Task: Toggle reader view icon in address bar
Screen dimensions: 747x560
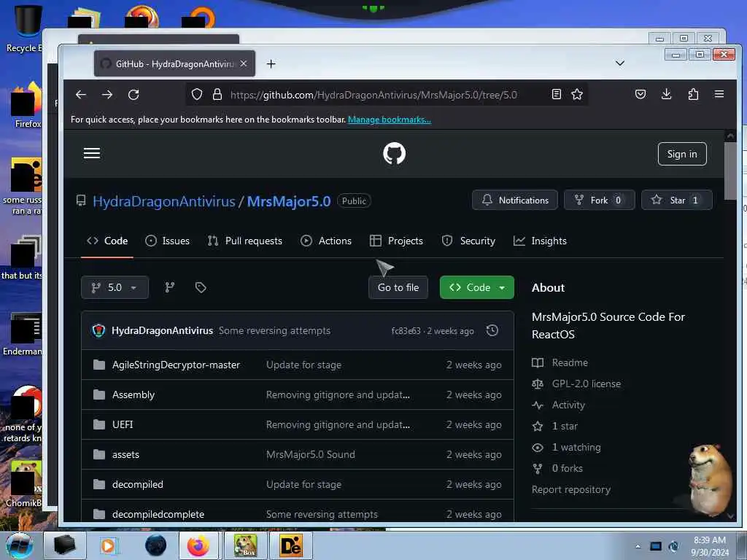Action: point(556,94)
